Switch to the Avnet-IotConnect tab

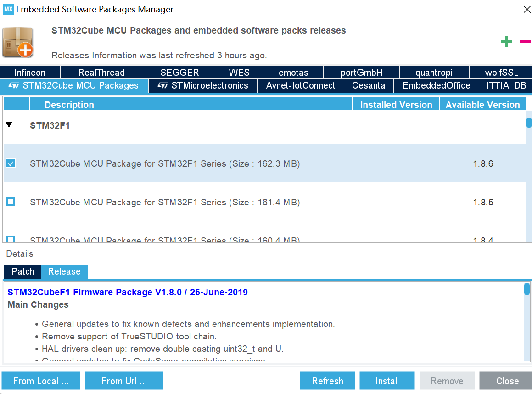pos(301,85)
